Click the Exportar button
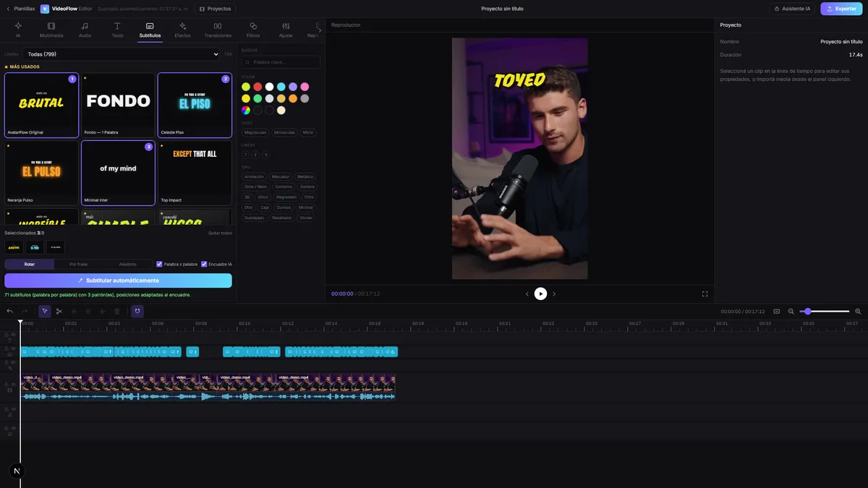 841,9
